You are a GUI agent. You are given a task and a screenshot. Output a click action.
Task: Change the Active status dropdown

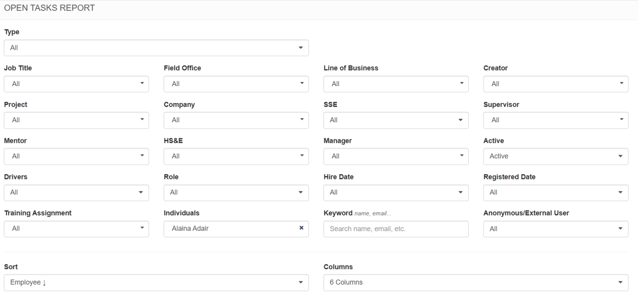[x=555, y=156]
